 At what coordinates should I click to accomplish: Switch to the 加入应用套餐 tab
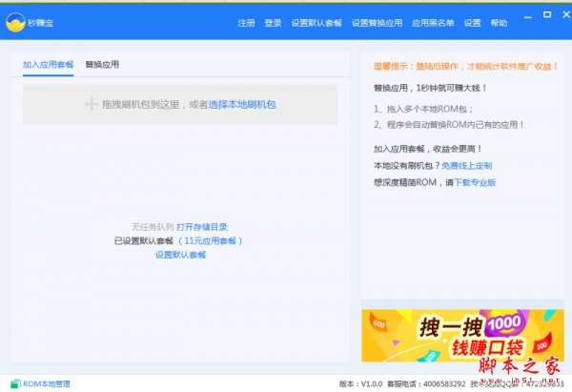pyautogui.click(x=49, y=65)
